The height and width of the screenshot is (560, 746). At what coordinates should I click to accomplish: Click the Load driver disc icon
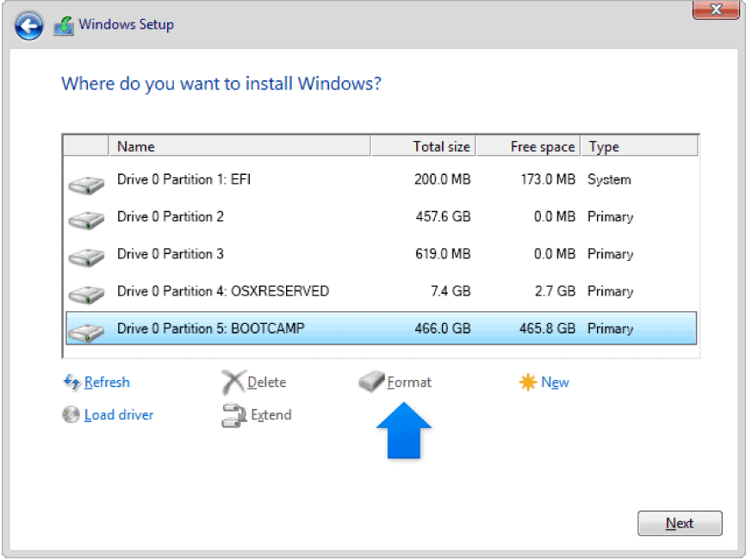[71, 415]
